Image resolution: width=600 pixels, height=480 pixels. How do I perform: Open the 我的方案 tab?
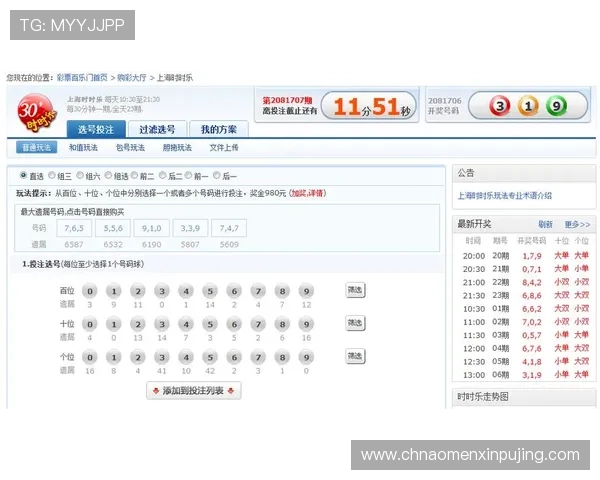tap(219, 129)
